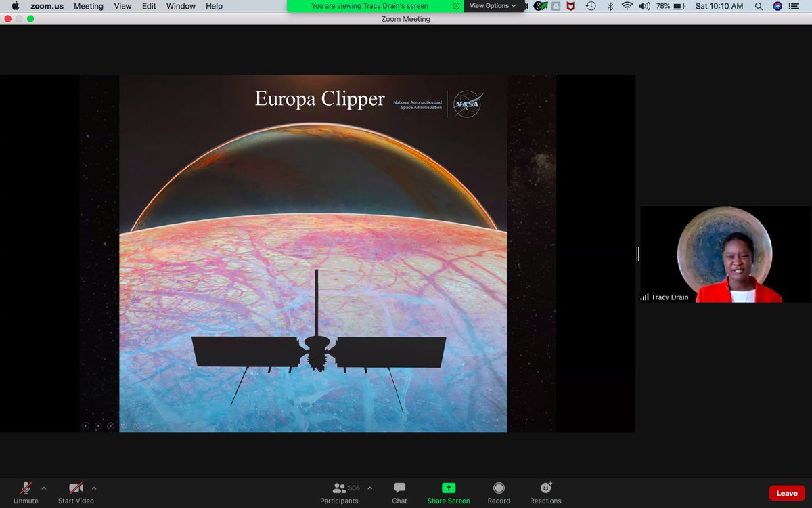Expand video options arrow next to Start Video

tap(94, 488)
